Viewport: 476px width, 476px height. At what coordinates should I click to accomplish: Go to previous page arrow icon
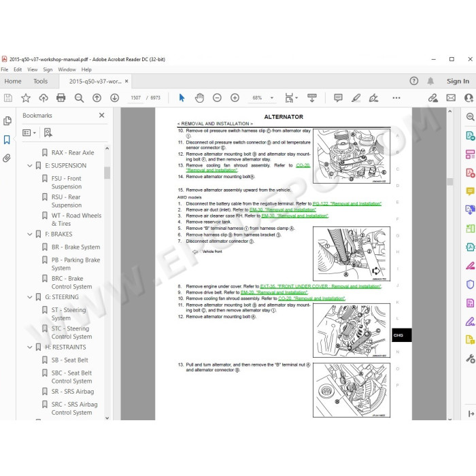point(97,98)
